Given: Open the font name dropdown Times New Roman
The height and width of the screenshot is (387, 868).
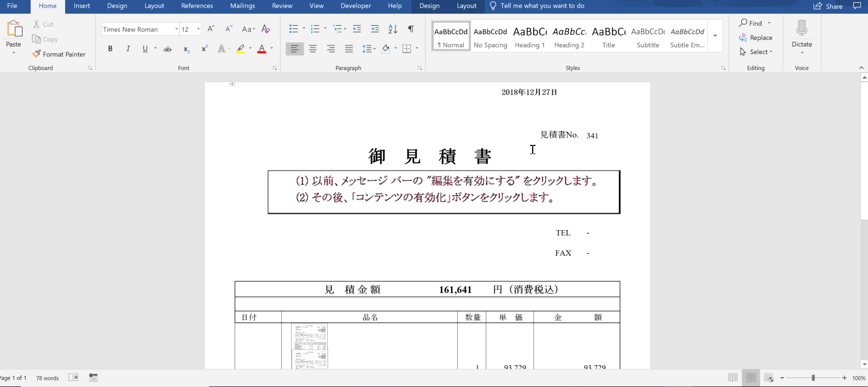Looking at the screenshot, I should [x=176, y=30].
